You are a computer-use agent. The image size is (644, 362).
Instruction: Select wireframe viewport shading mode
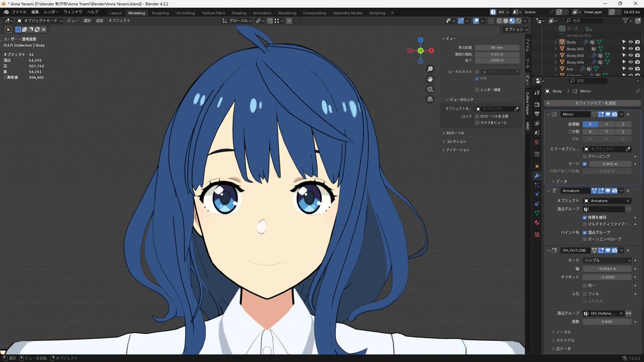click(x=499, y=20)
